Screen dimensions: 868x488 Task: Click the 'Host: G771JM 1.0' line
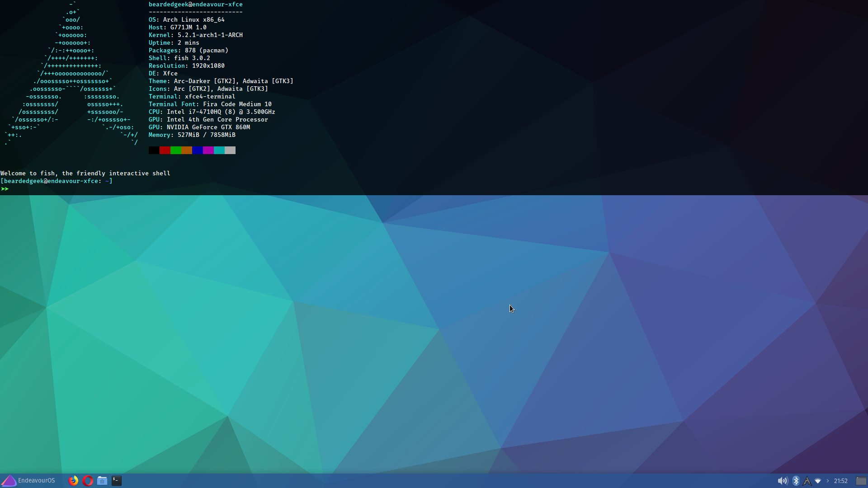pyautogui.click(x=178, y=28)
